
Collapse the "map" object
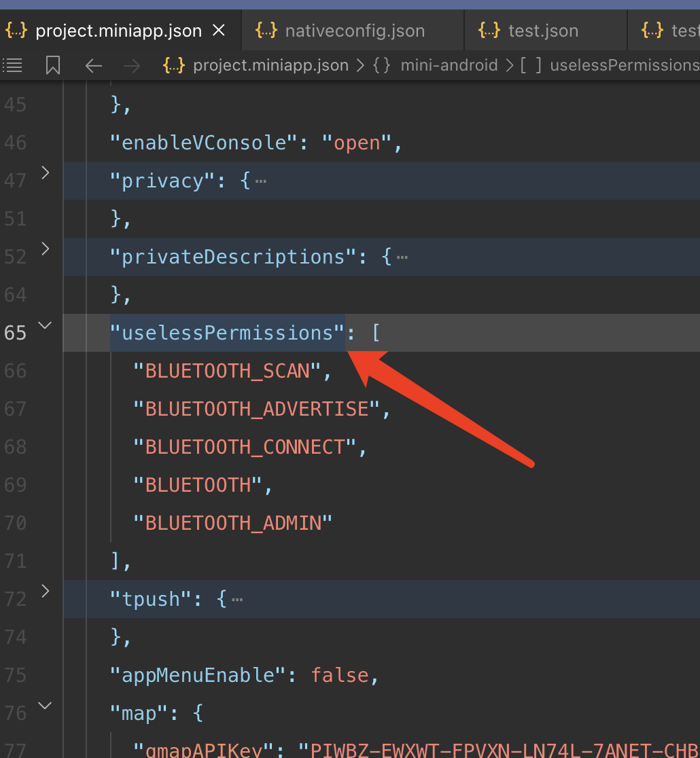[46, 706]
